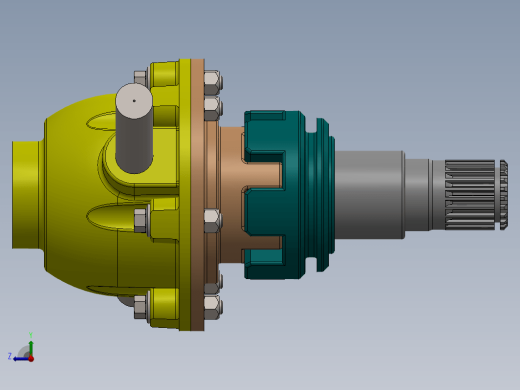
Task: Select the smooth gray shaft section beside the teal collar
Action: [x=369, y=195]
